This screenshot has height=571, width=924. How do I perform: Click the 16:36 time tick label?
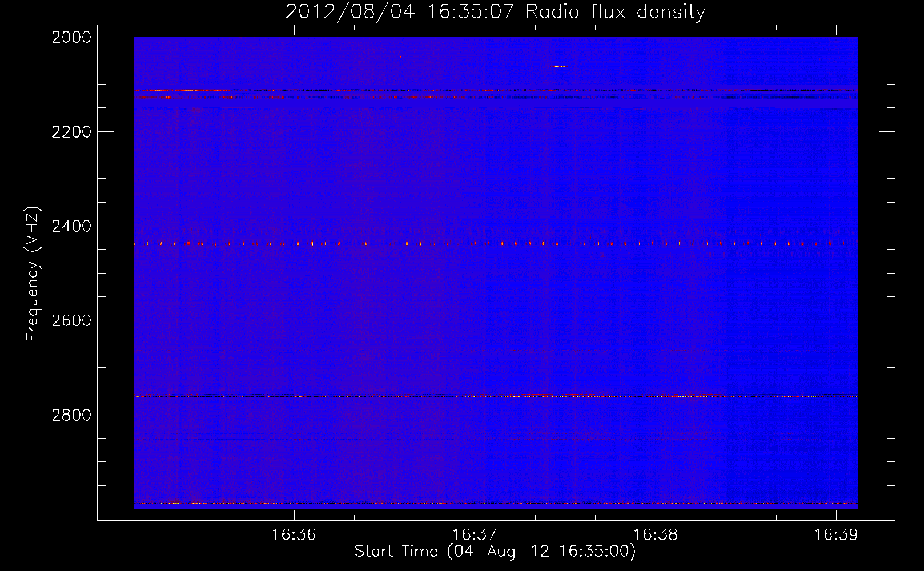294,534
